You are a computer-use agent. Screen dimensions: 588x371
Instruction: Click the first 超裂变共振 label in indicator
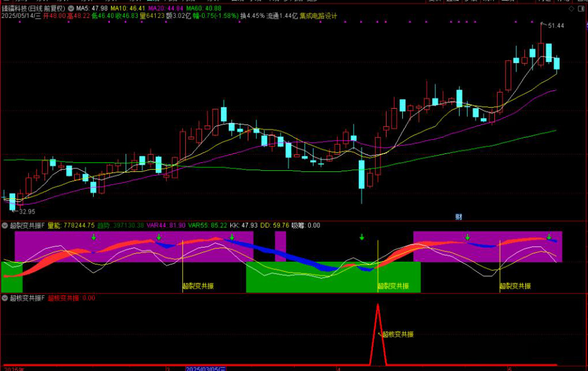198,286
